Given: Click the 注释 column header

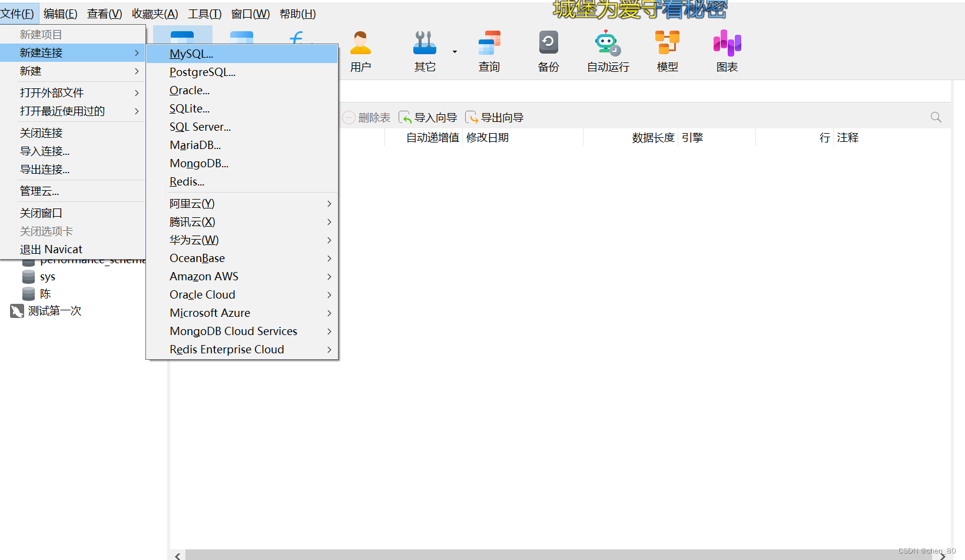Looking at the screenshot, I should click(x=848, y=137).
